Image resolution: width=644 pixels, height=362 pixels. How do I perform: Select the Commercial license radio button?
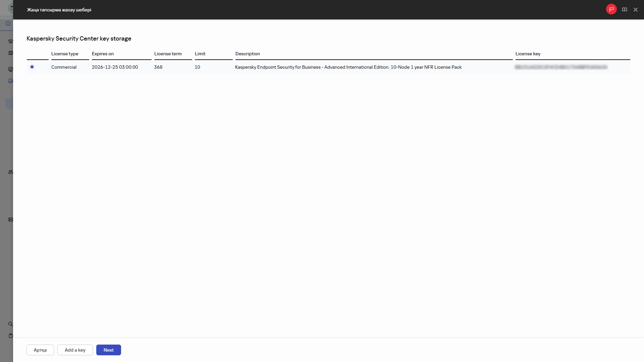[x=32, y=67]
